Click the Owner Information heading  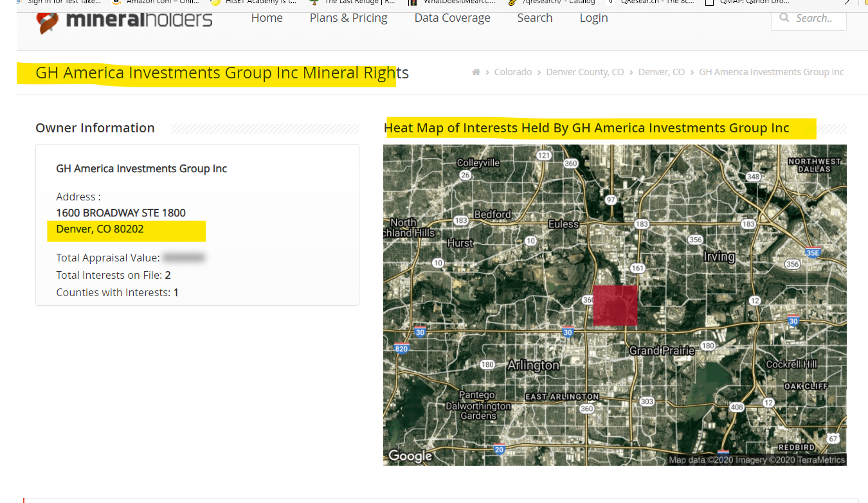click(x=95, y=128)
